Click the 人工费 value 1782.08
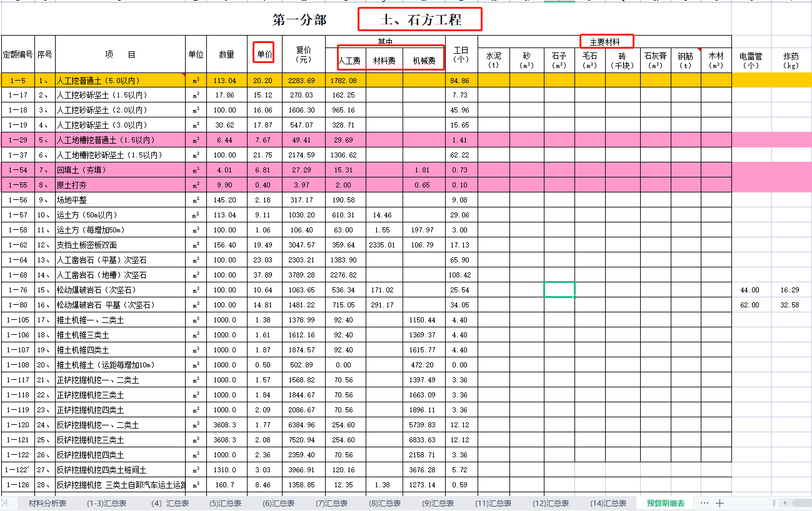 345,80
